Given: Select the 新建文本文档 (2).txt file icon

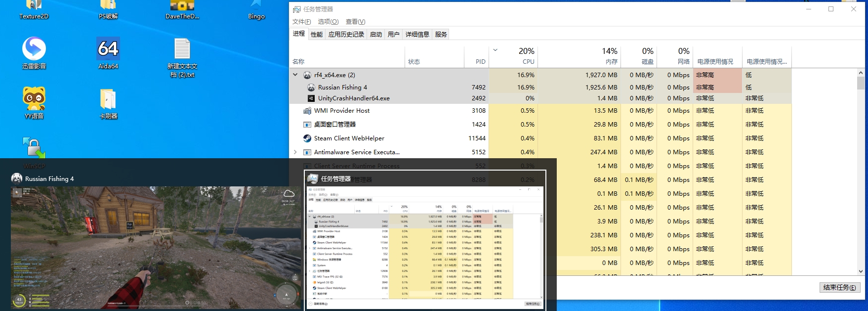Looking at the screenshot, I should pyautogui.click(x=182, y=58).
